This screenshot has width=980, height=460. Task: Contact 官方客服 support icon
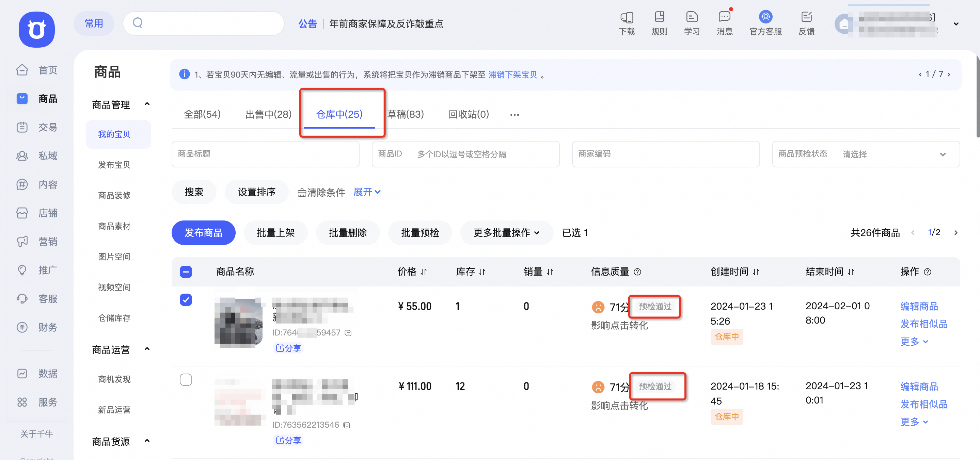click(x=765, y=23)
